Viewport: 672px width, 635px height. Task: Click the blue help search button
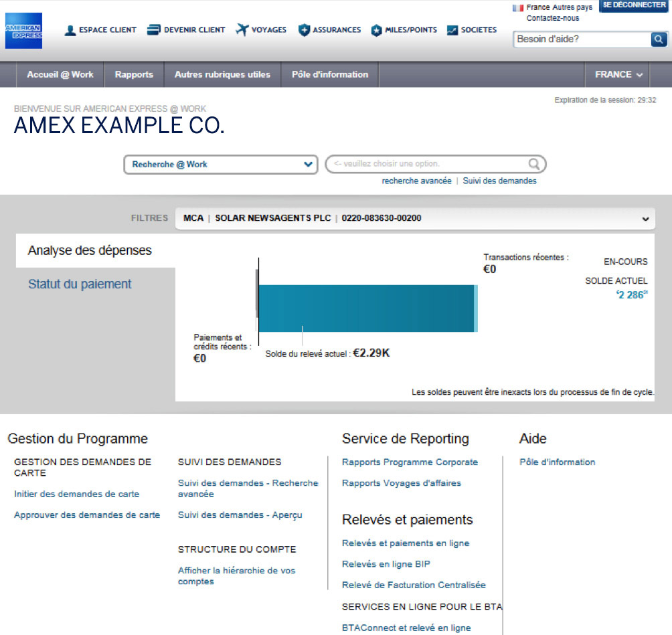pyautogui.click(x=659, y=39)
